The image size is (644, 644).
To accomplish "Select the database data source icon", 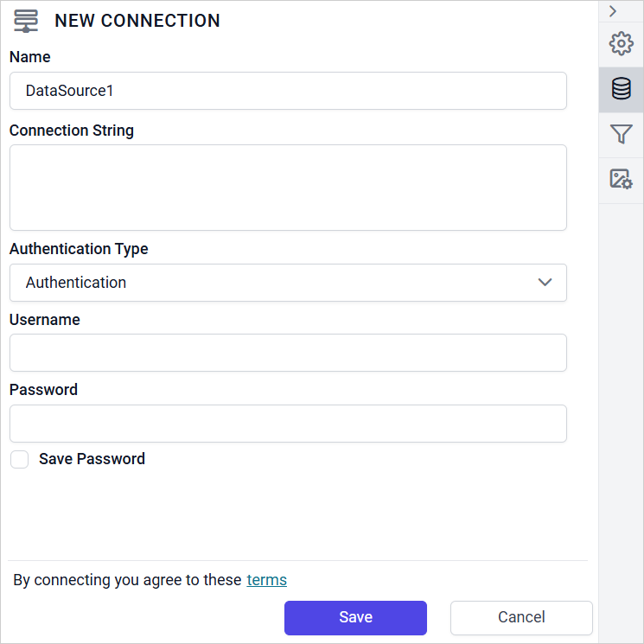I will coord(621,89).
